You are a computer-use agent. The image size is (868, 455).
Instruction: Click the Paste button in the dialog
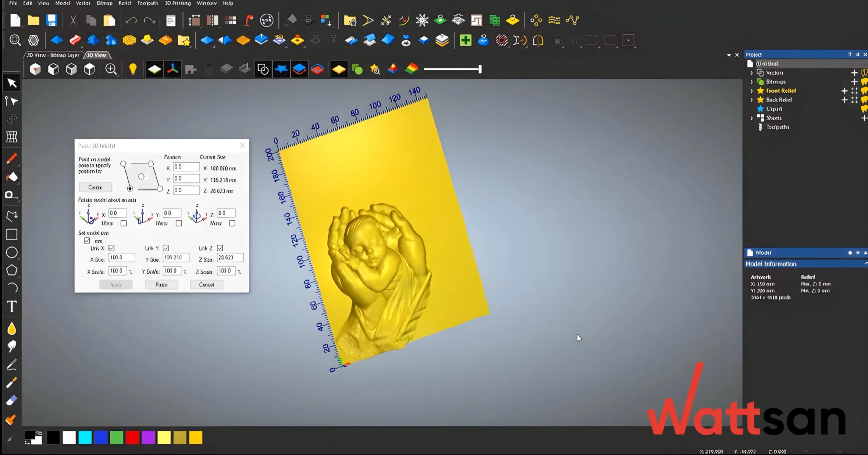coord(161,285)
